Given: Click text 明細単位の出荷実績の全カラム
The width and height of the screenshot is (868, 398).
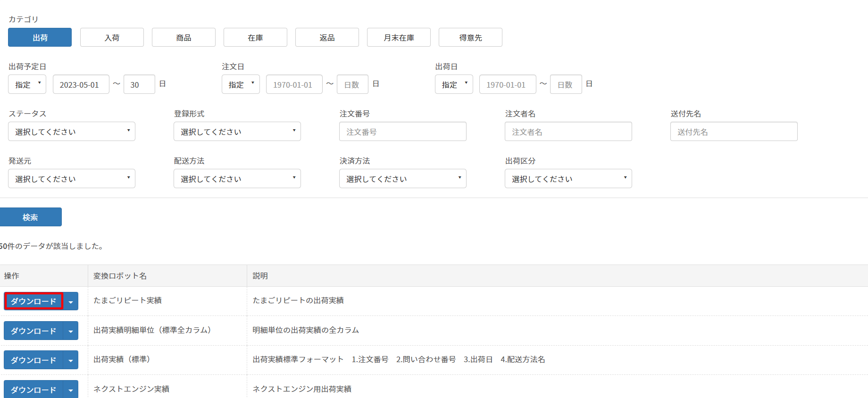Looking at the screenshot, I should [306, 330].
